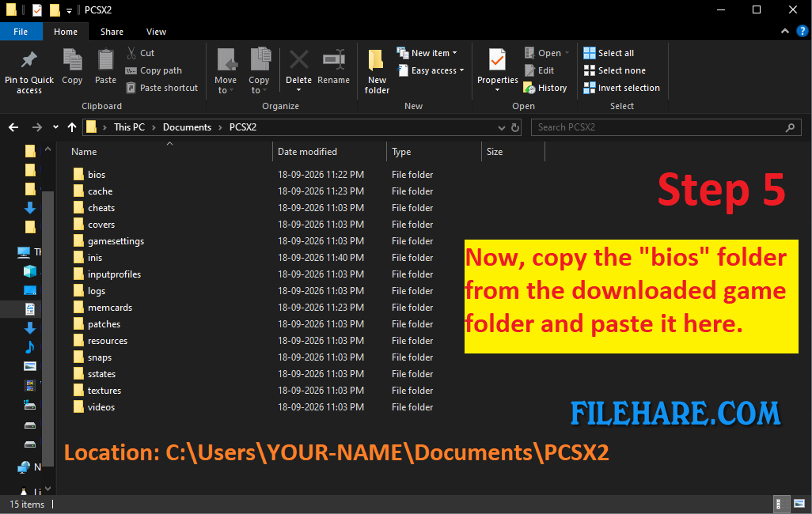Image resolution: width=812 pixels, height=514 pixels.
Task: Switch to the Share ribbon tab
Action: (112, 32)
